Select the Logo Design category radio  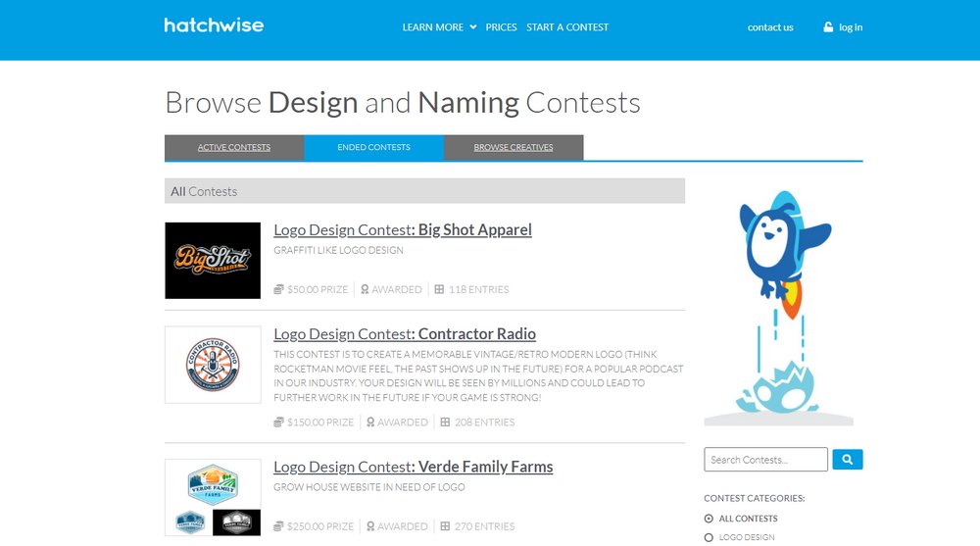[709, 537]
